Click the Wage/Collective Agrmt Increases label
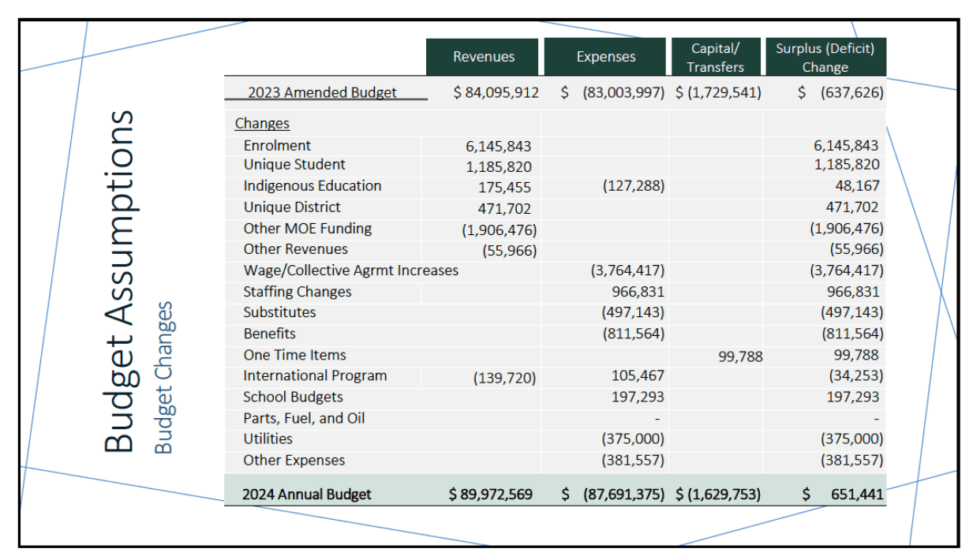Image resolution: width=973 pixels, height=560 pixels. pyautogui.click(x=350, y=271)
